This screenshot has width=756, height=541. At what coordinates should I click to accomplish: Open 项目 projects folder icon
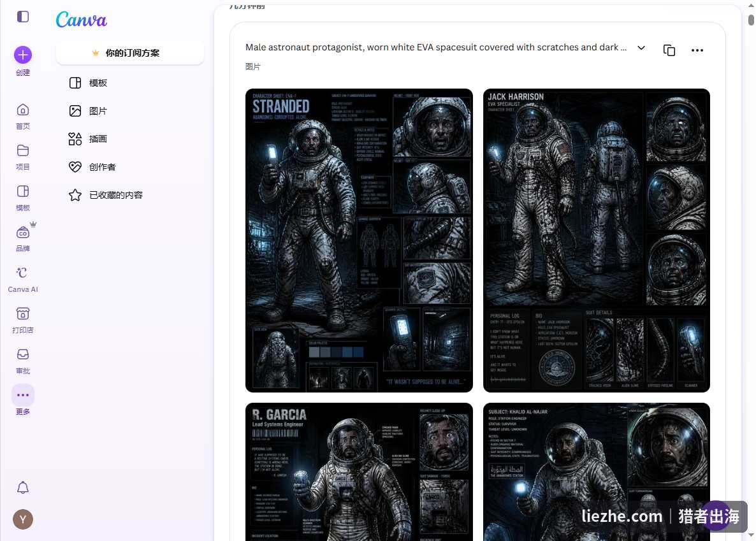click(23, 157)
